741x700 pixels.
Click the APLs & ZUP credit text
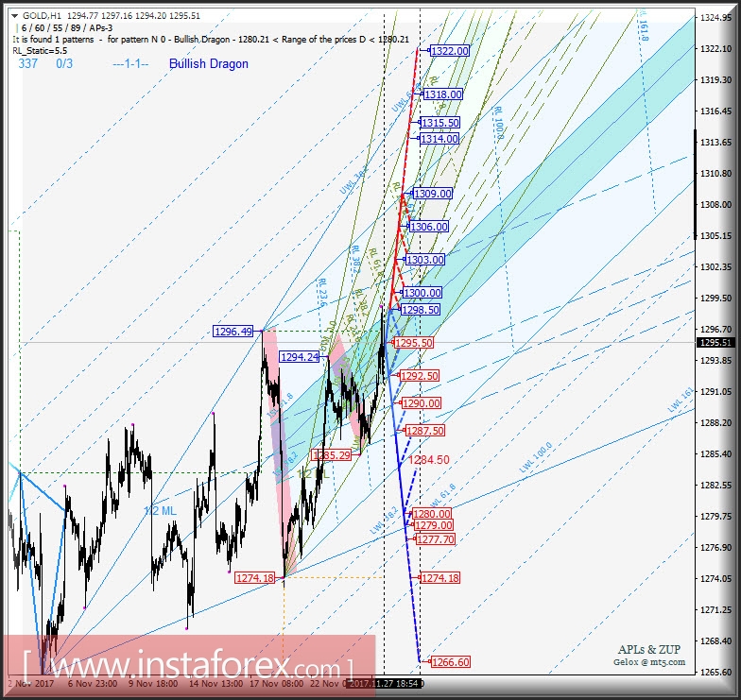(x=649, y=650)
